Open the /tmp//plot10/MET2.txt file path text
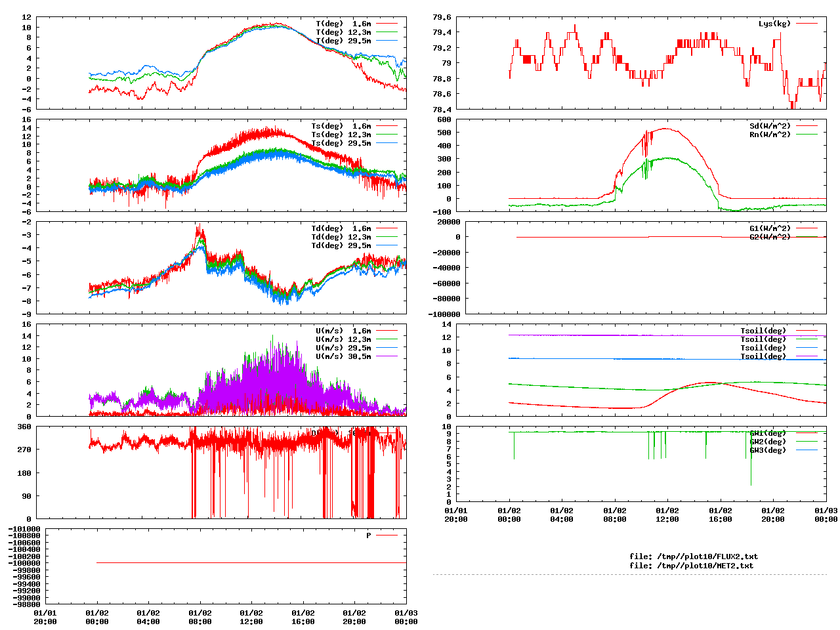This screenshot has width=840, height=630. point(691,565)
